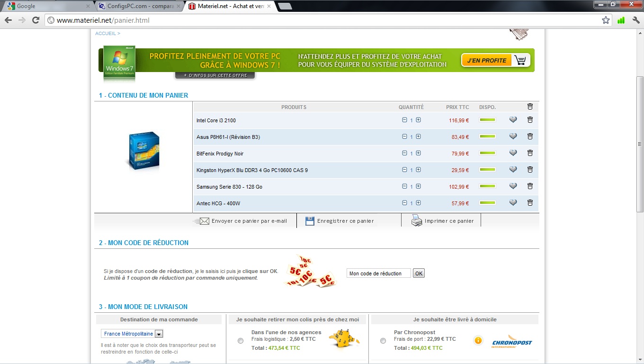
Task: Choose Chronopost home delivery radio button
Action: 383,341
